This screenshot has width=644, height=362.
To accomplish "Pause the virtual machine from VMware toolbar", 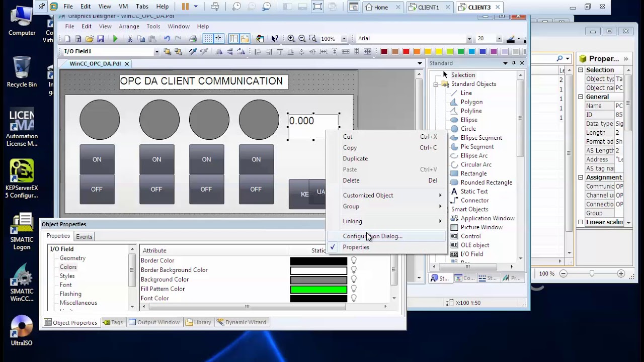I will coord(185,7).
